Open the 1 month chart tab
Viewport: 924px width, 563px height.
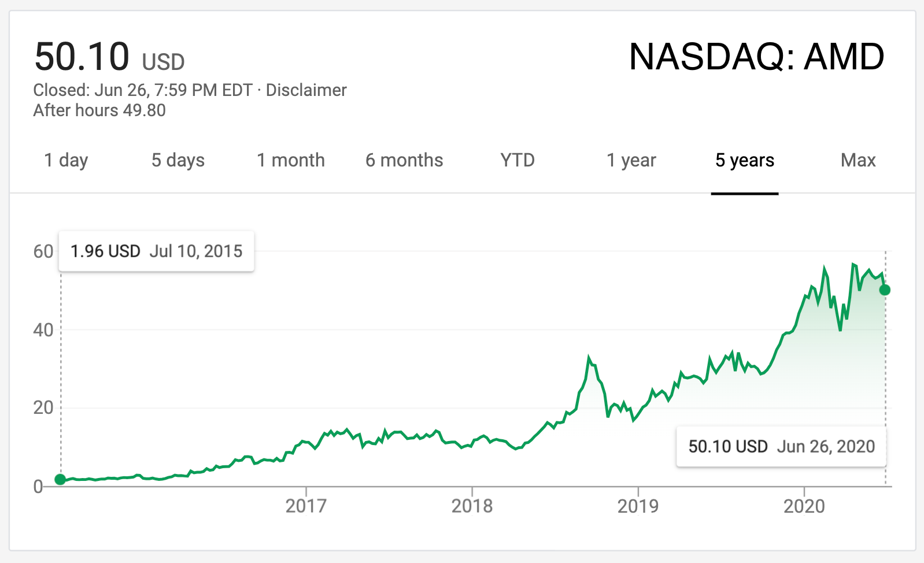(x=291, y=160)
